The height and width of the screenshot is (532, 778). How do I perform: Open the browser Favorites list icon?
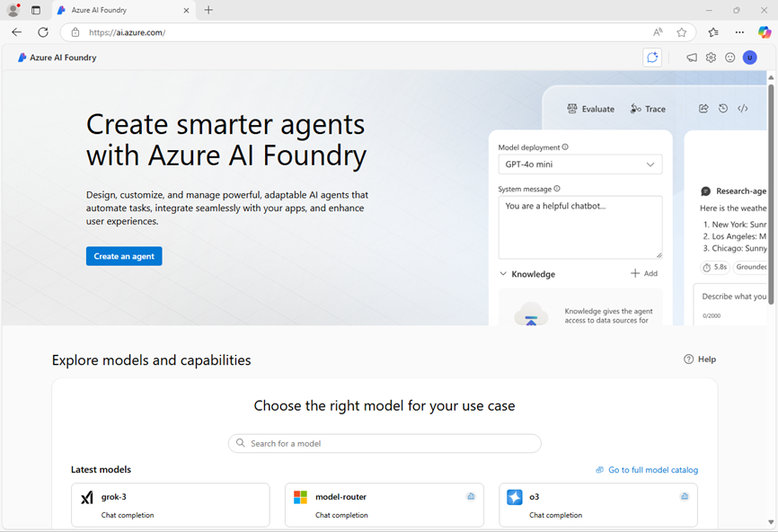click(x=713, y=32)
